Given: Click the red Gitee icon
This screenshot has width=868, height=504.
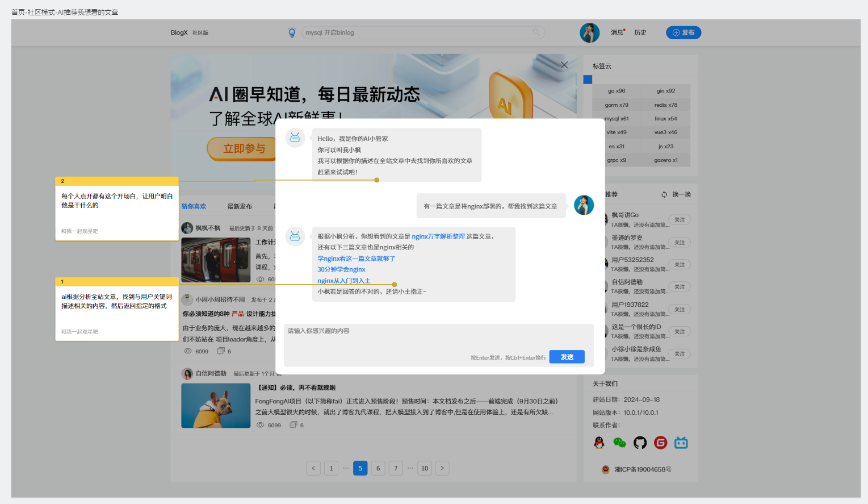Looking at the screenshot, I should coord(660,443).
